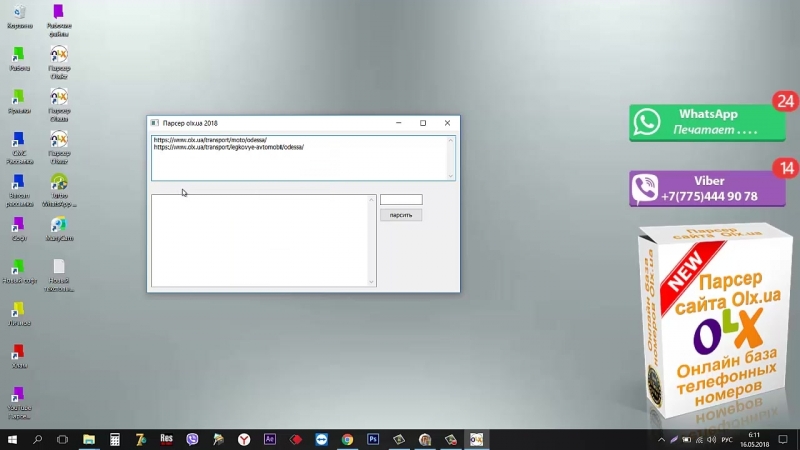Open volume speaker tray icon
This screenshot has height=450, width=800.
pyautogui.click(x=712, y=440)
